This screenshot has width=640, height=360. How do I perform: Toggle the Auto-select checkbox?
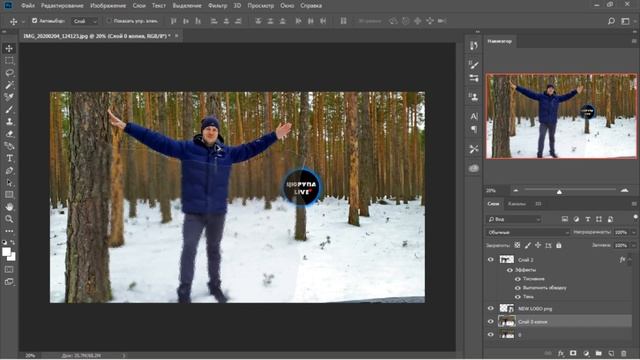click(35, 20)
